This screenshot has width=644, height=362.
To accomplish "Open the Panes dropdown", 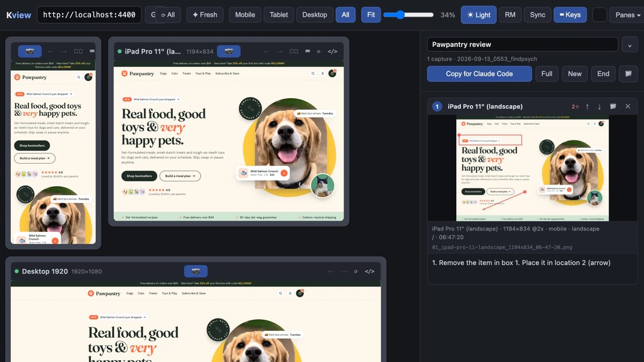I will click(628, 14).
